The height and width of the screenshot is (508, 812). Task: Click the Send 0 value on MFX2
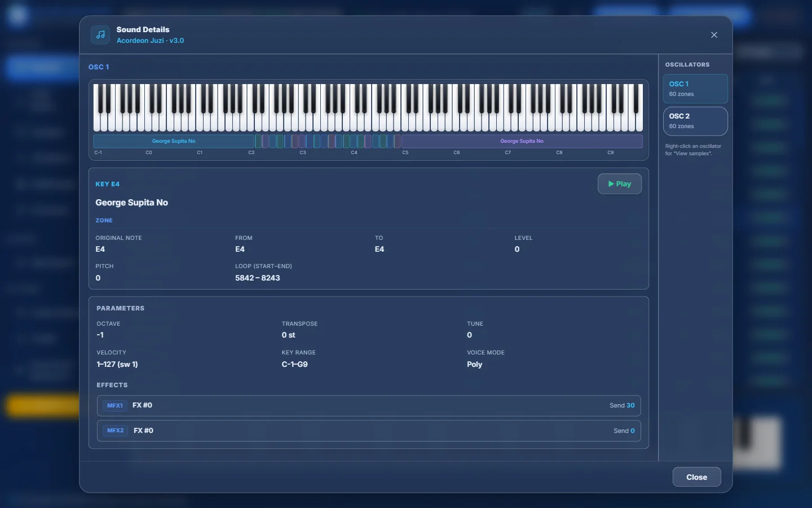tap(624, 431)
